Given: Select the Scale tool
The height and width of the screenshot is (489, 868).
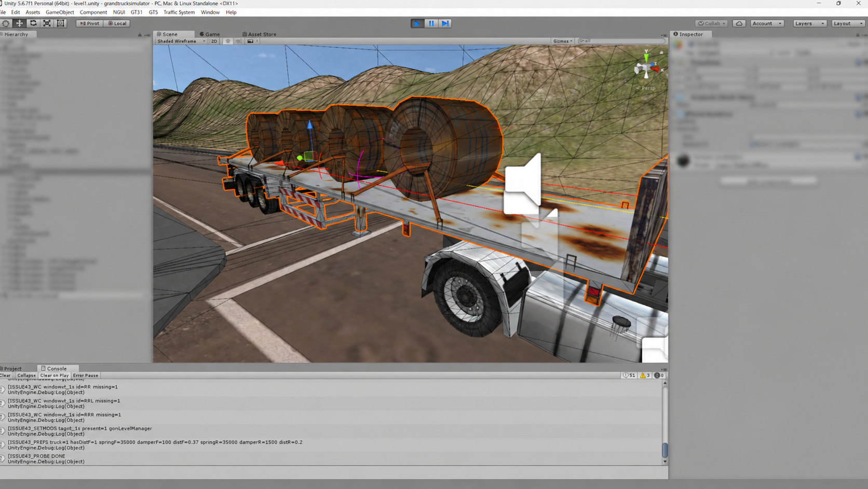Looking at the screenshot, I should point(47,23).
